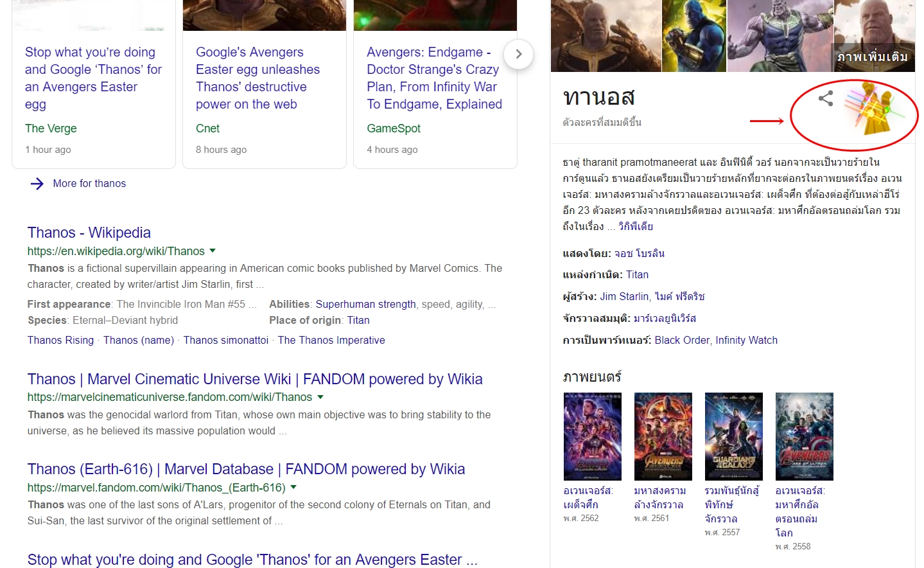The image size is (924, 568).
Task: Click the Cnet card image thumbnail
Action: click(265, 15)
